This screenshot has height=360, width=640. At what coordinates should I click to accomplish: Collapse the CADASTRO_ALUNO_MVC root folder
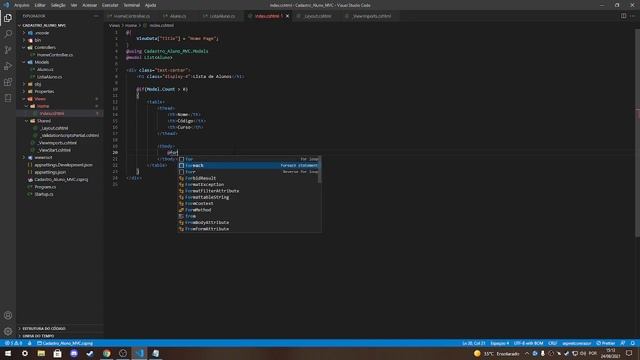click(43, 25)
